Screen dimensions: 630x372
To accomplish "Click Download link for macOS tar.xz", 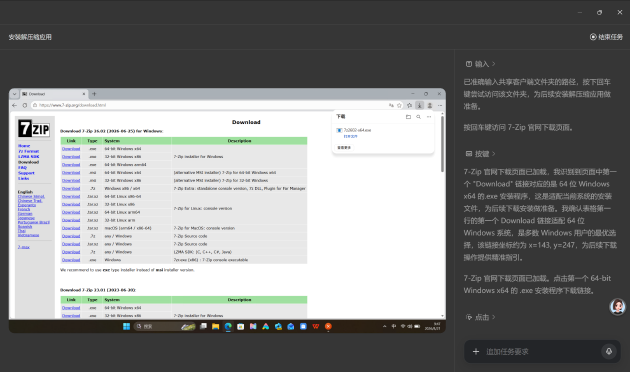I will point(71,228).
